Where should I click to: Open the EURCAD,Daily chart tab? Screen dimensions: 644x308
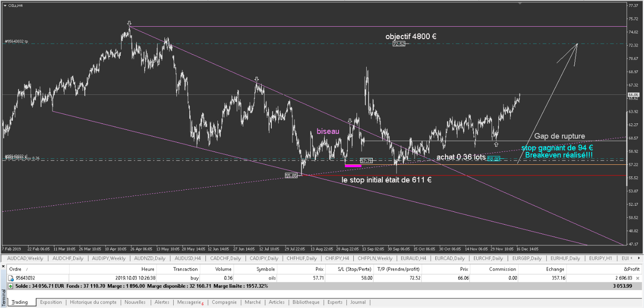[x=450, y=258]
